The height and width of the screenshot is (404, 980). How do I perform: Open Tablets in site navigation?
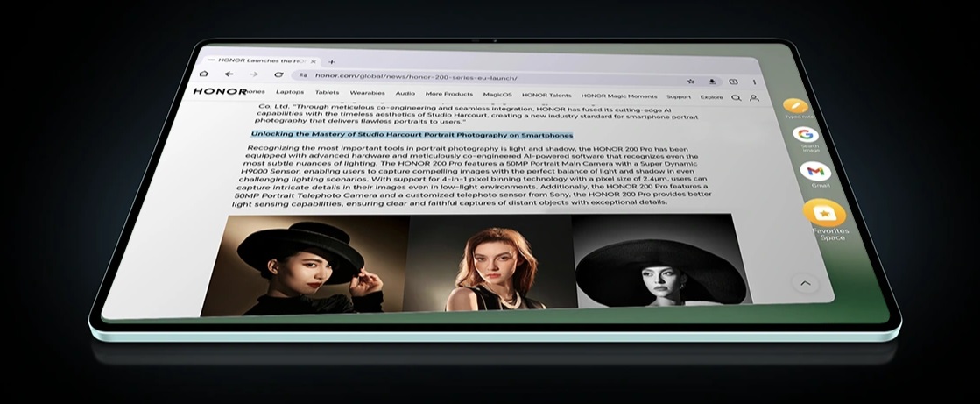pos(327,93)
